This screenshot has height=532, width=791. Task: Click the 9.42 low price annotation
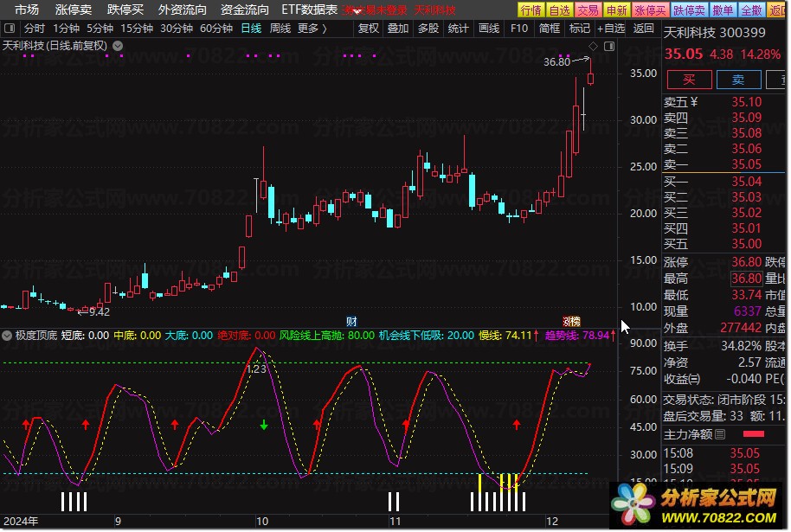click(100, 312)
